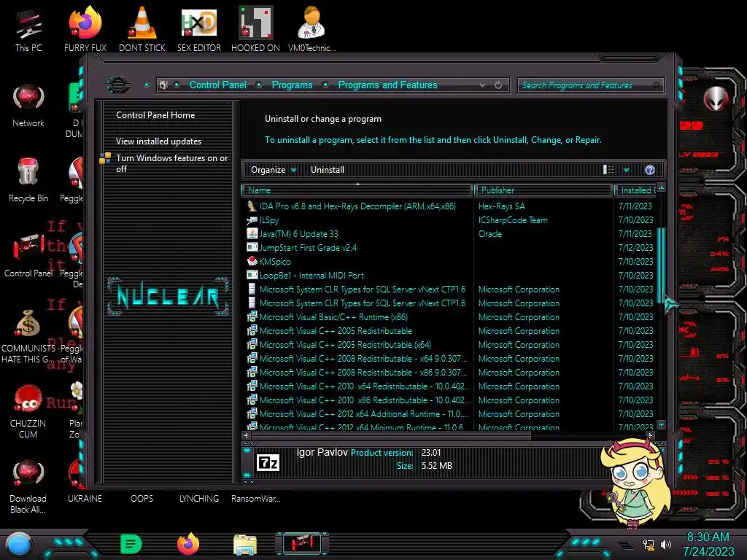The width and height of the screenshot is (747, 560).
Task: Open the CHUZZIN desktop game icon
Action: click(x=28, y=411)
